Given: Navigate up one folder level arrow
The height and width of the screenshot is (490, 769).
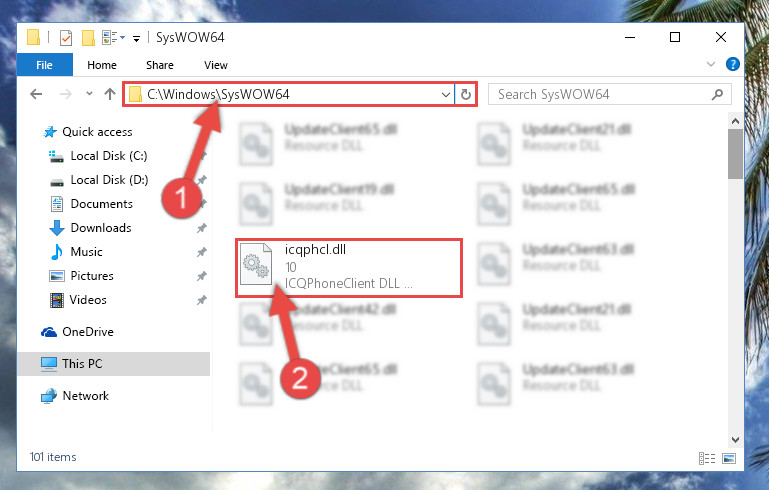Looking at the screenshot, I should 110,94.
